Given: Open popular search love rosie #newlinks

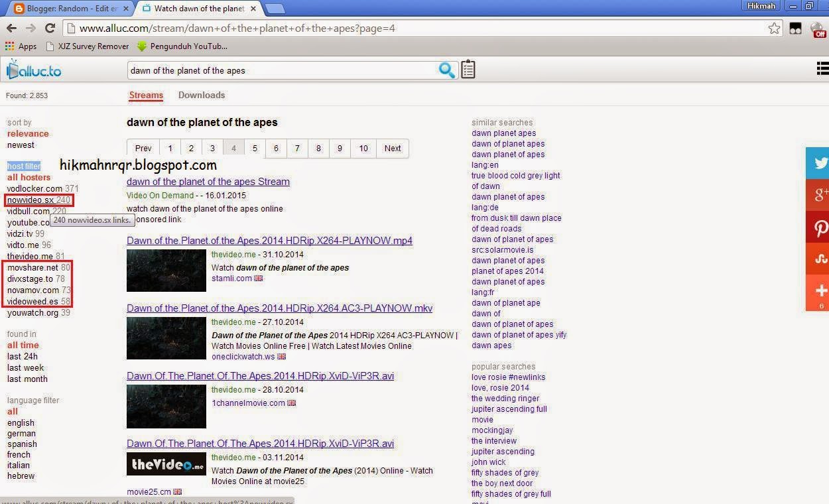Looking at the screenshot, I should tap(508, 377).
